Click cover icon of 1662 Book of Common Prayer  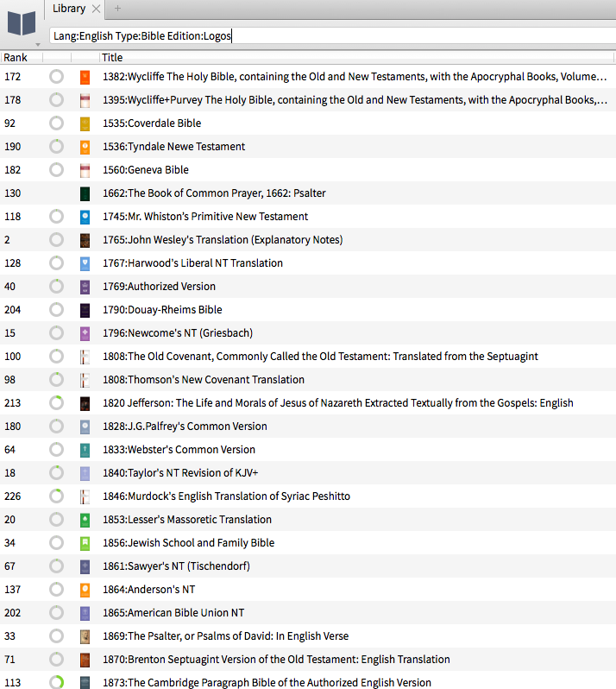coord(85,193)
